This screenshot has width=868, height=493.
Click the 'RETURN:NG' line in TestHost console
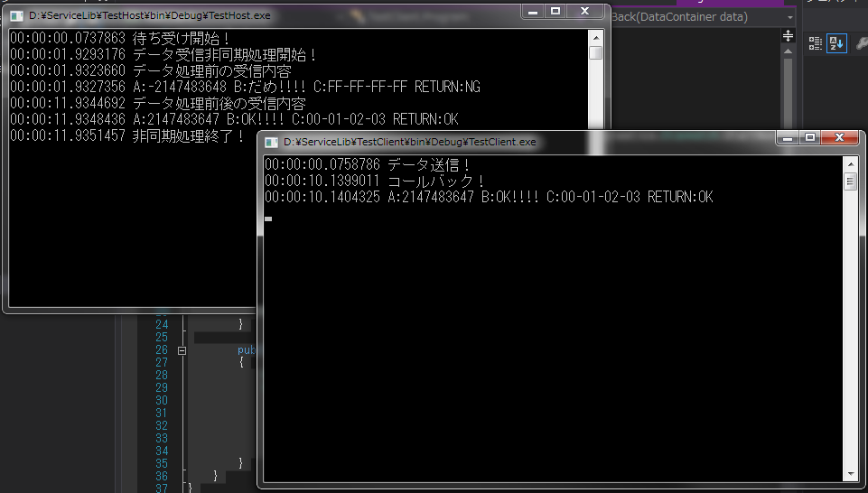click(x=246, y=87)
